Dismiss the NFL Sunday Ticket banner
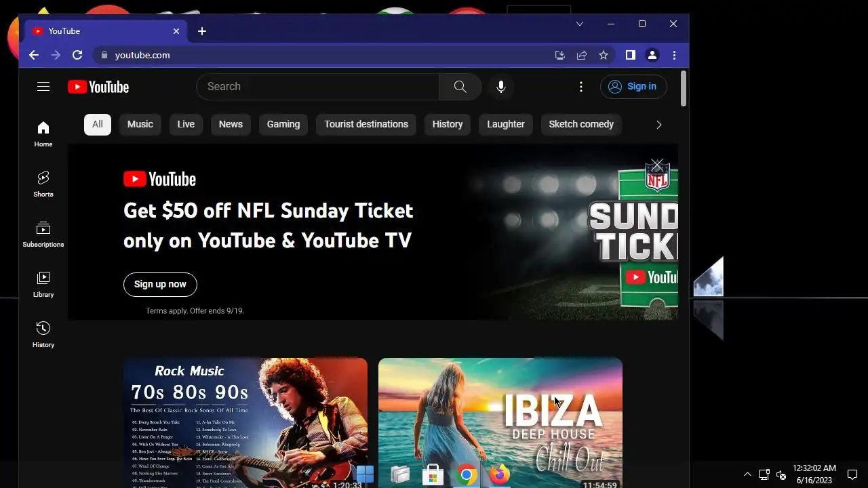 [656, 165]
